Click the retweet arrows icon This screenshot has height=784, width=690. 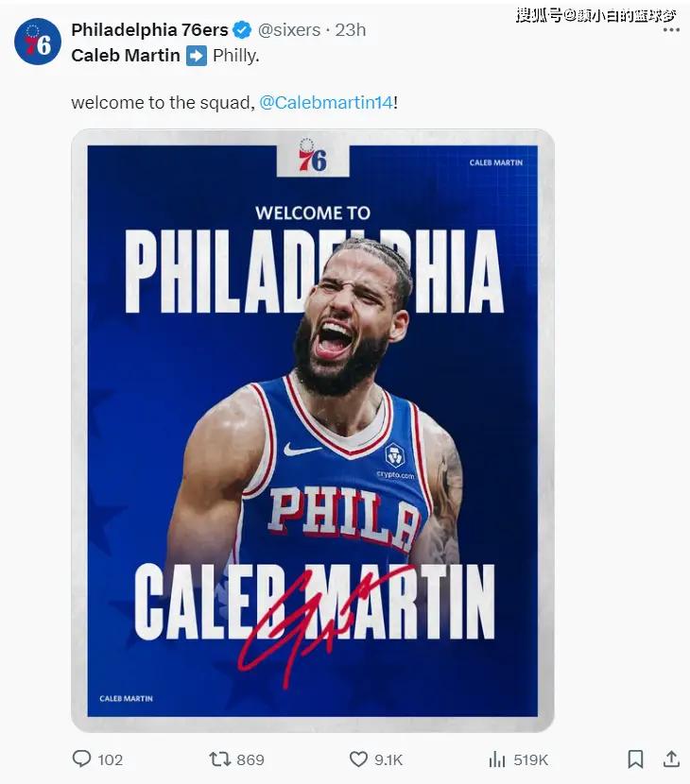(219, 759)
